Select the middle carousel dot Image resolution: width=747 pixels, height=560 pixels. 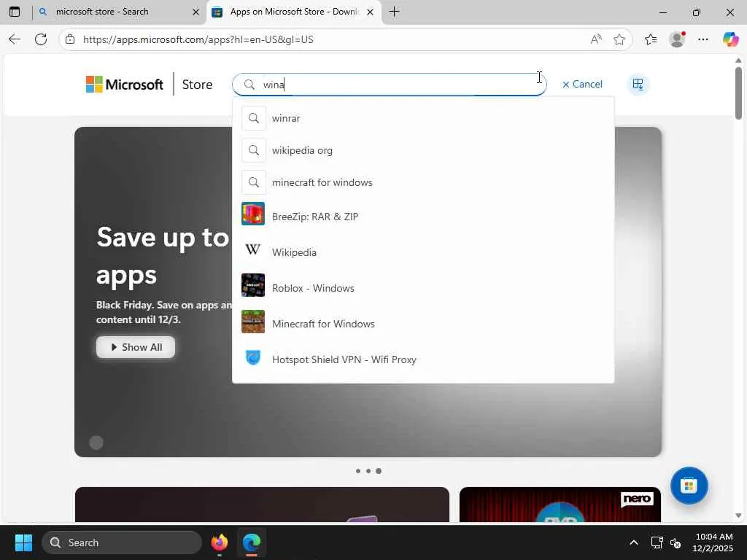(368, 471)
